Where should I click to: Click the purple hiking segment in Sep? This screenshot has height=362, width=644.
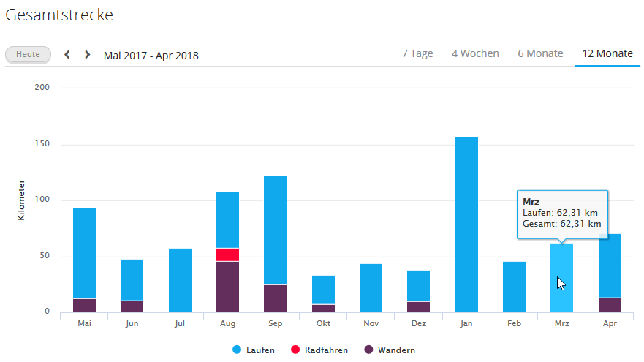coord(275,298)
